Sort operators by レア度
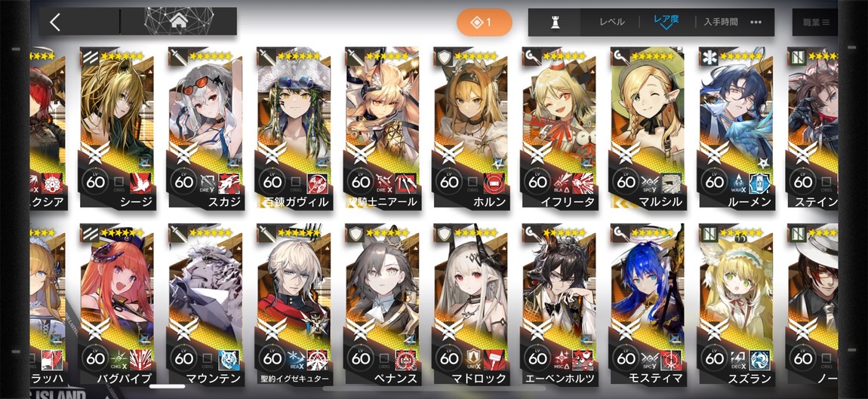 pyautogui.click(x=666, y=20)
